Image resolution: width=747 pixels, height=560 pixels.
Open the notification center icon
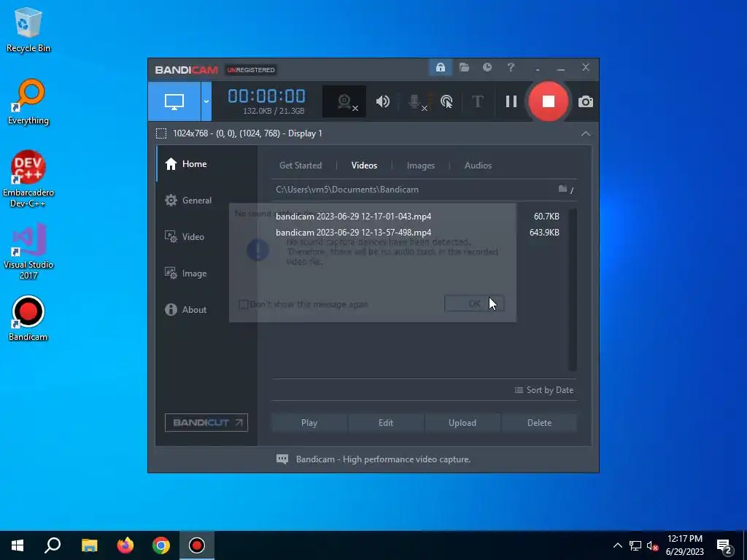[724, 545]
